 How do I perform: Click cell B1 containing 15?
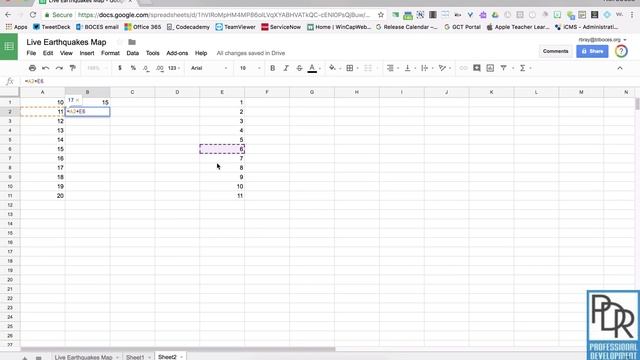[87, 102]
